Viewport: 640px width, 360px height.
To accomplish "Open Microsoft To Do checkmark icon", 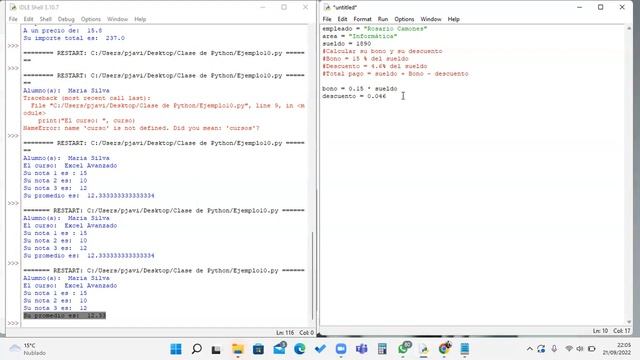I will [x=320, y=349].
